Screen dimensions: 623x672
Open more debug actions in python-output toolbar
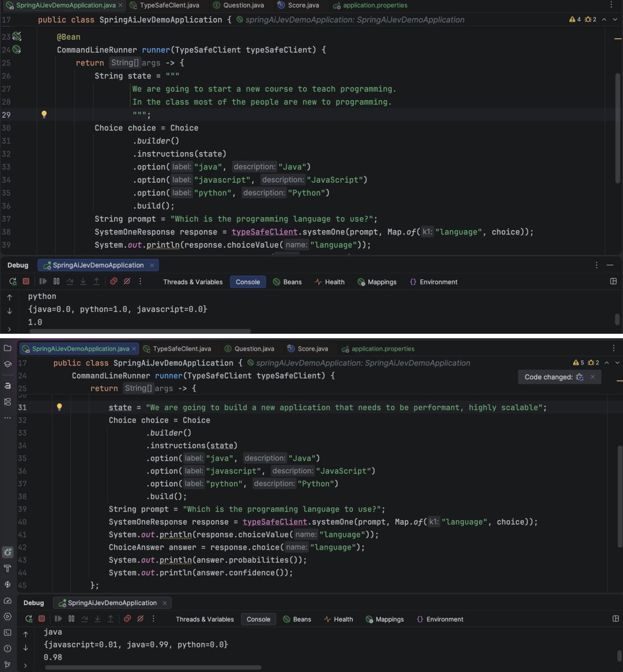point(140,282)
